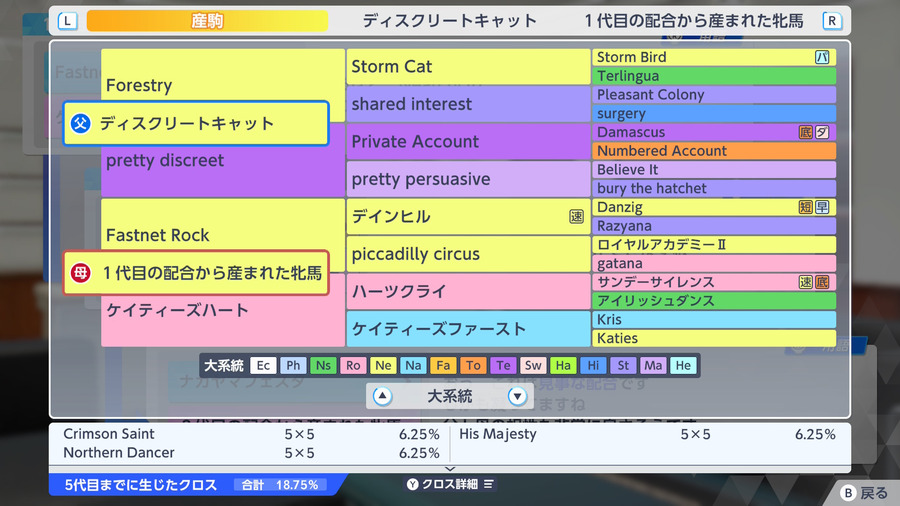This screenshot has height=506, width=900.
Task: Click the Sw lineage swatch
Action: 533,365
